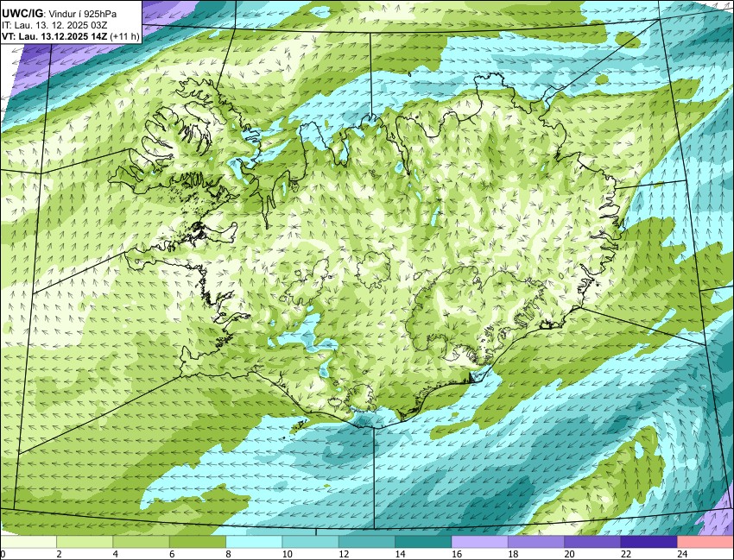
Task: Click the 16–18 light lavender legend swatch
Action: [x=479, y=542]
